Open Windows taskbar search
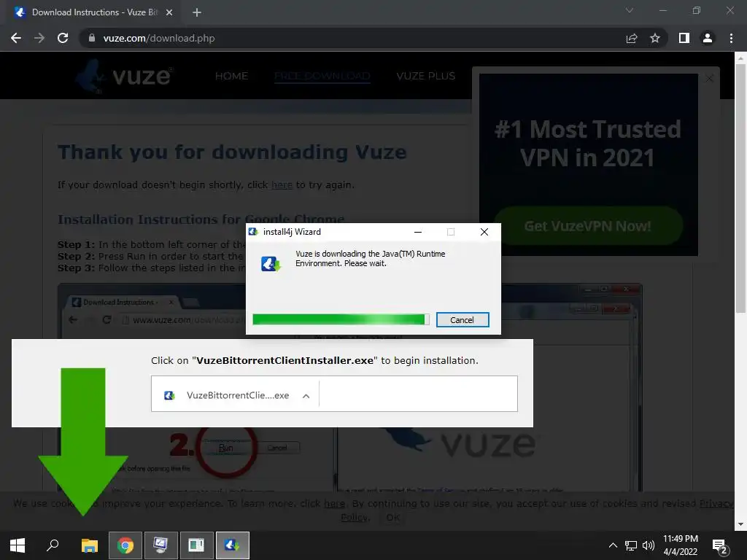This screenshot has height=560, width=747. click(x=53, y=545)
